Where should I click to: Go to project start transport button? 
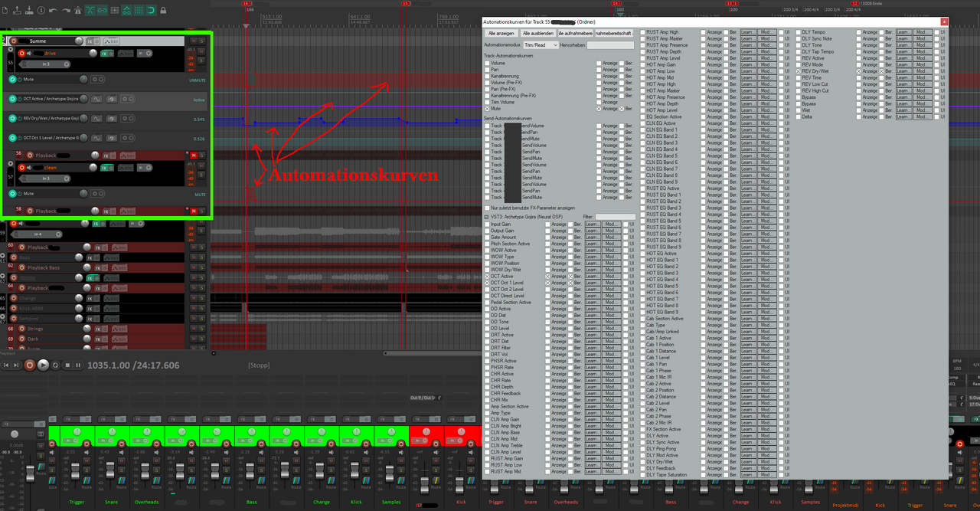[x=6, y=365]
